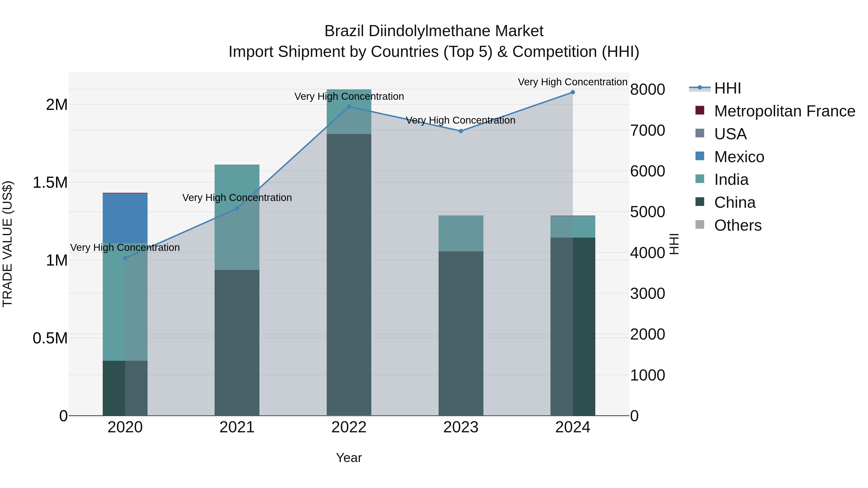Screen dimensions: 868x488
Task: Click the USA gray-blue swatch
Action: (700, 133)
